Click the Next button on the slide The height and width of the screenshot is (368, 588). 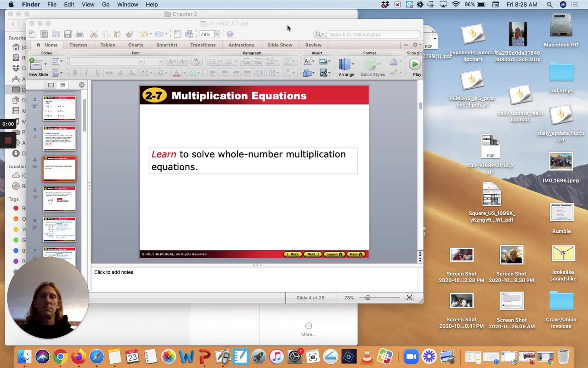pyautogui.click(x=312, y=254)
